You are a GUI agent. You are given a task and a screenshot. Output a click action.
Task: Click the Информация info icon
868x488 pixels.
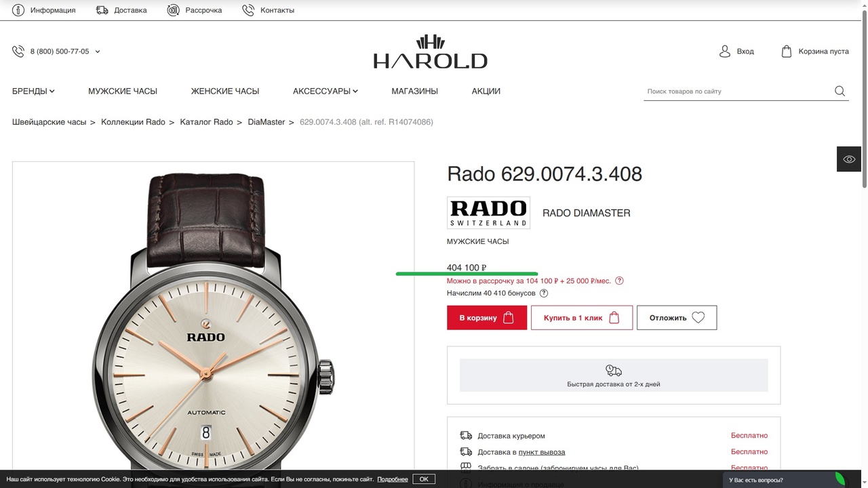pos(18,10)
